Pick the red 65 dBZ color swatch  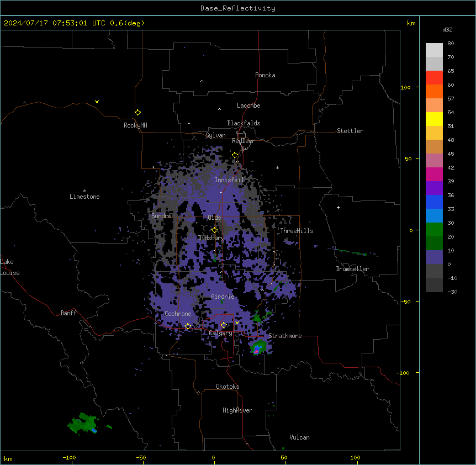coord(434,77)
